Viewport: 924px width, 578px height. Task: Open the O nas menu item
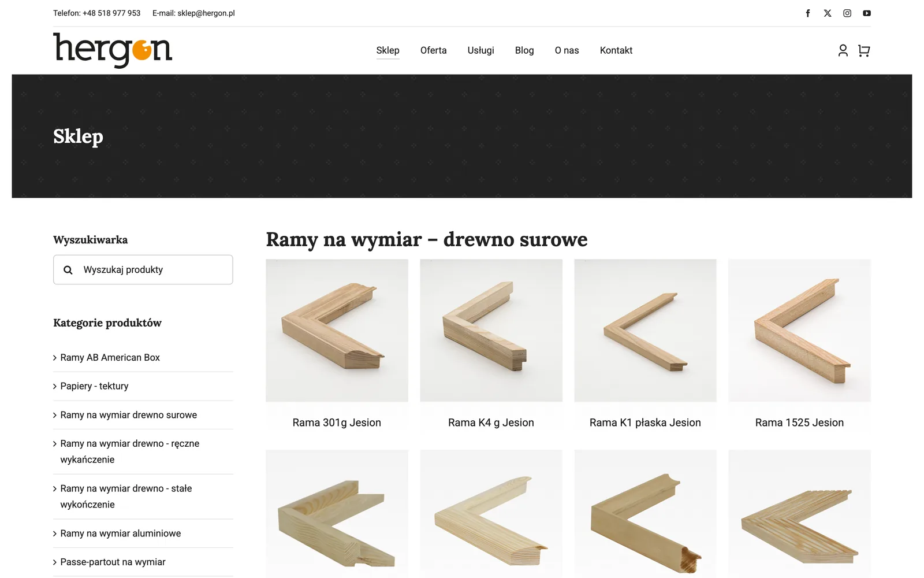click(x=567, y=50)
